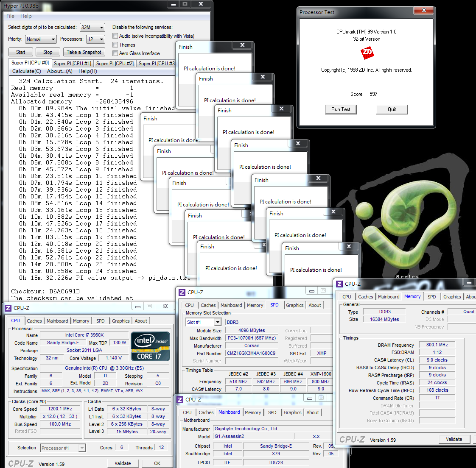The image size is (476, 468).
Task: Click the Part Number field CMZ16GX3M4A1600C9
Action: click(251, 354)
